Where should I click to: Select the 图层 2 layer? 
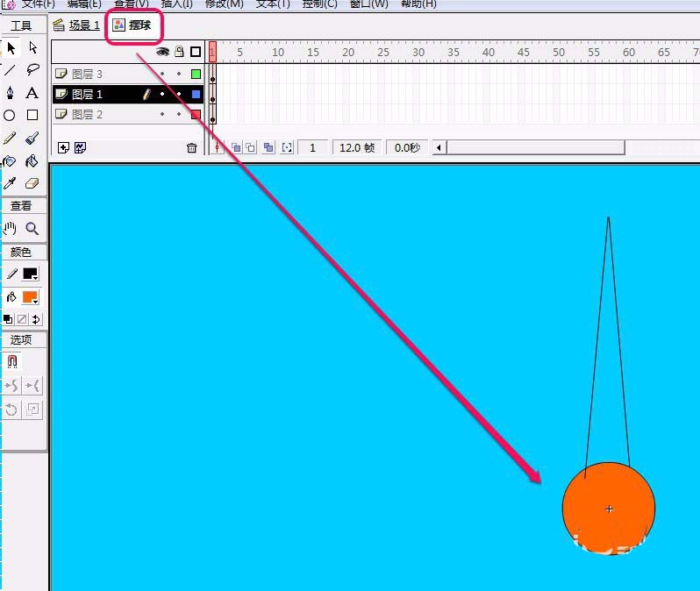[x=88, y=115]
